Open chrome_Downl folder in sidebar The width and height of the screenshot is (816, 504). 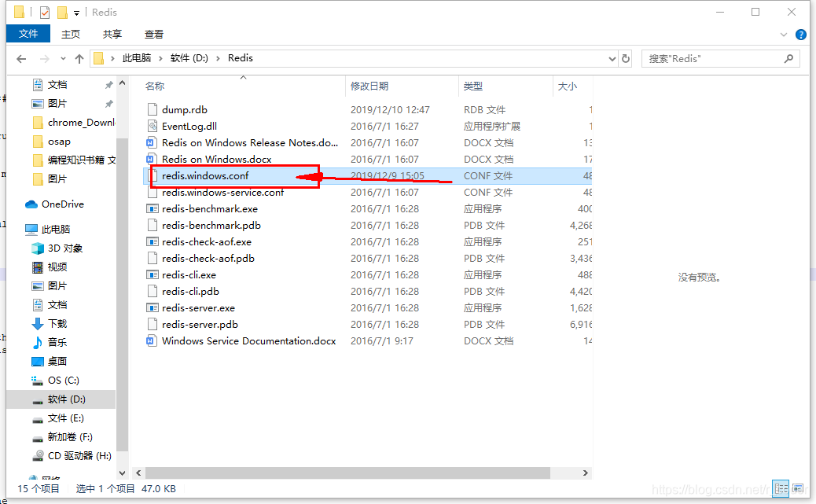pyautogui.click(x=73, y=123)
